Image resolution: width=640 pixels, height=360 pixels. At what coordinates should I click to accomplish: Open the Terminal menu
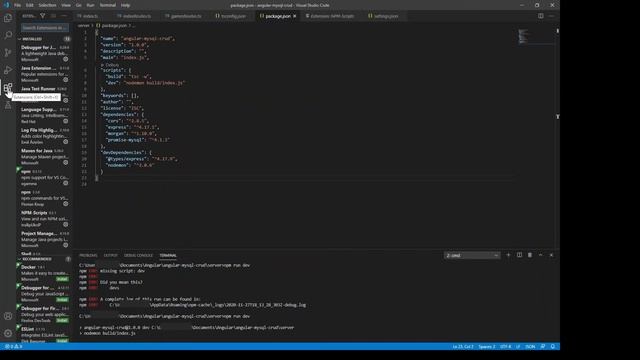108,5
